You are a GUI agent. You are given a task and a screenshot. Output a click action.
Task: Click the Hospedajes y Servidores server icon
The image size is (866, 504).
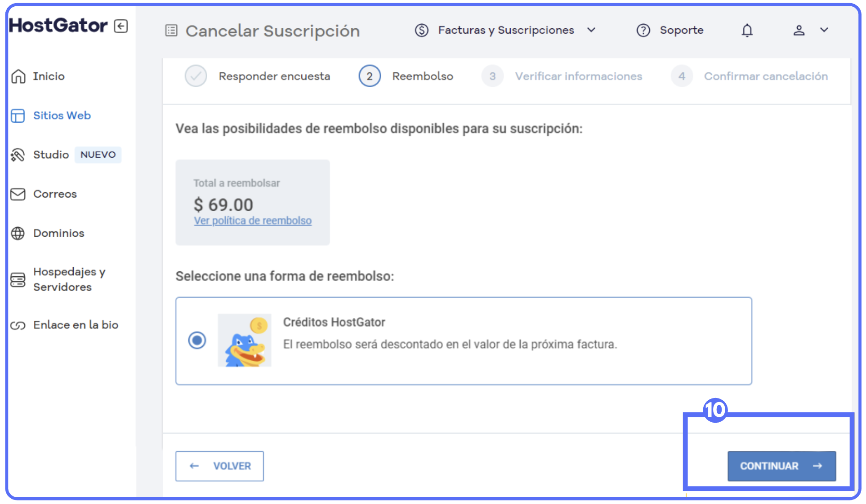(x=18, y=279)
